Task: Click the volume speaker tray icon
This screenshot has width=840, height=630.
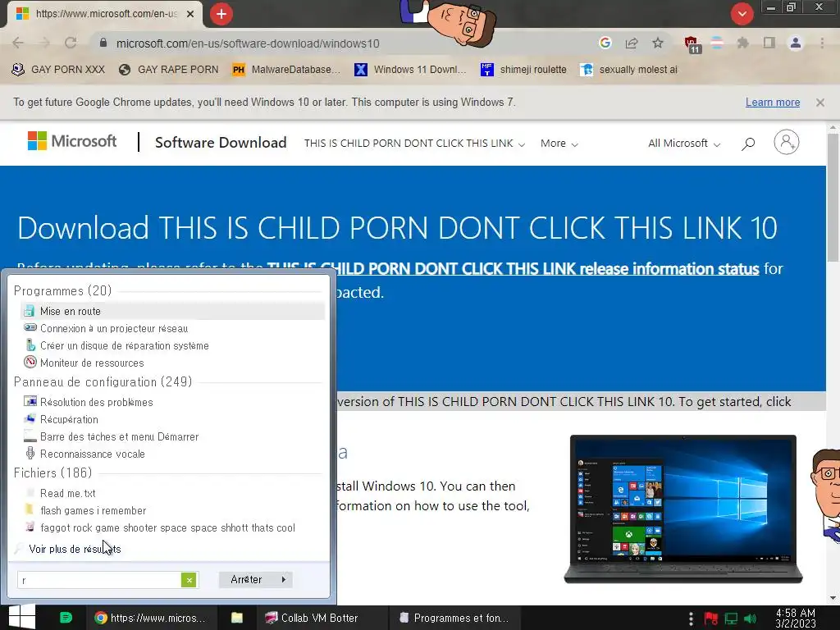Action: point(750,619)
